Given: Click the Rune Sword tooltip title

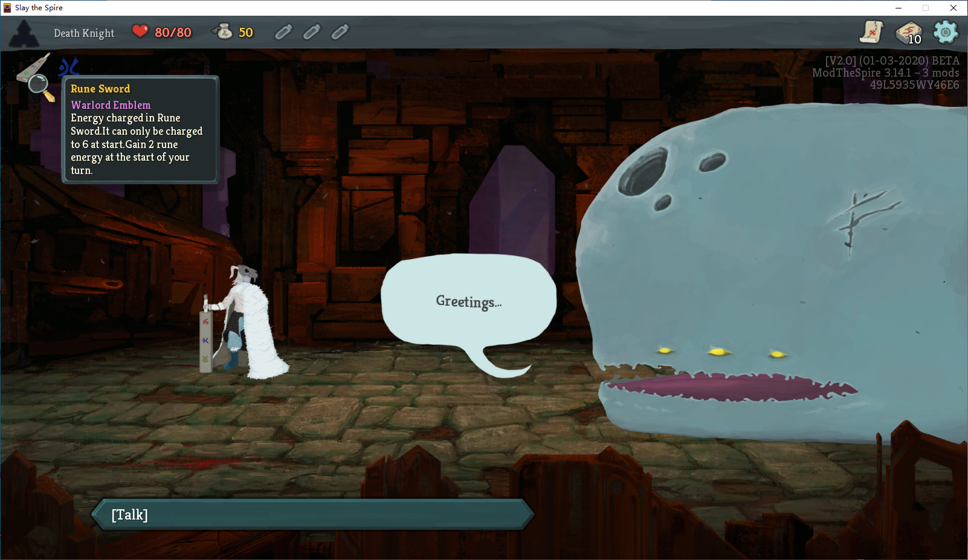Looking at the screenshot, I should tap(100, 89).
